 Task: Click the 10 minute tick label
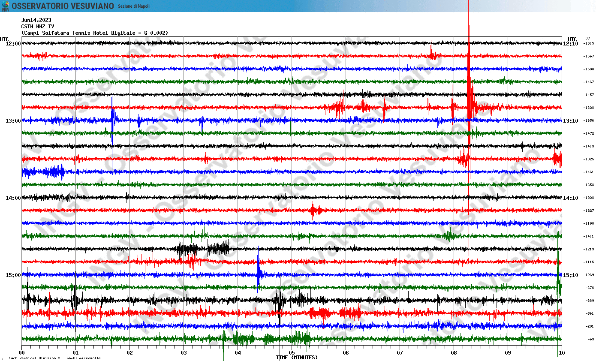point(561,353)
